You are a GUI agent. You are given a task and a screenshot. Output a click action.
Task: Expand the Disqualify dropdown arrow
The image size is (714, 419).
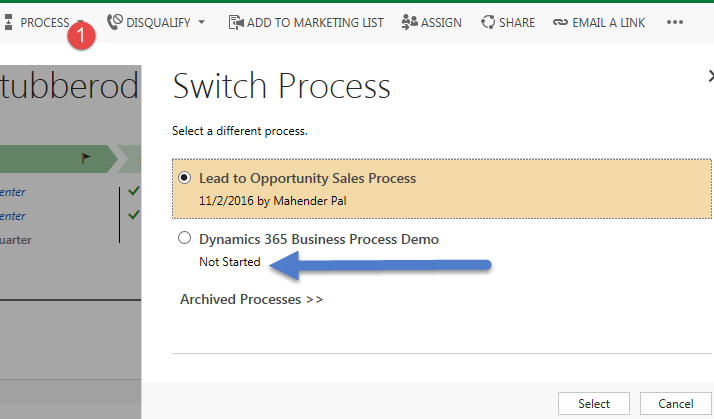[202, 22]
